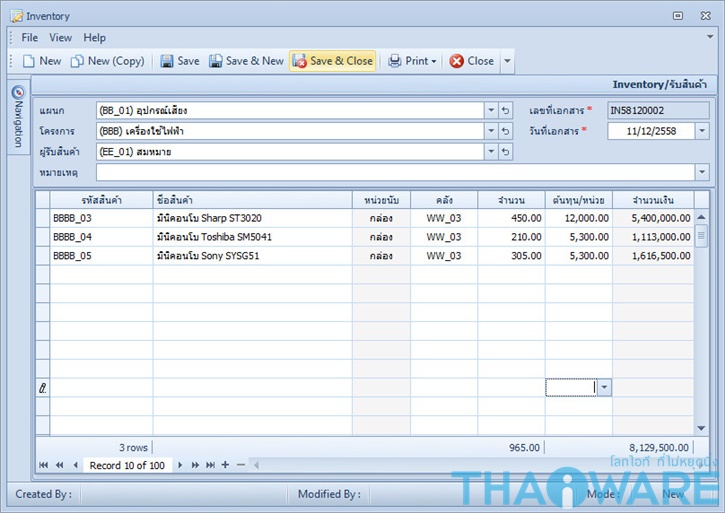The width and height of the screenshot is (725, 513).
Task: Click the Sony SYSG51 product name cell
Action: pos(252,256)
